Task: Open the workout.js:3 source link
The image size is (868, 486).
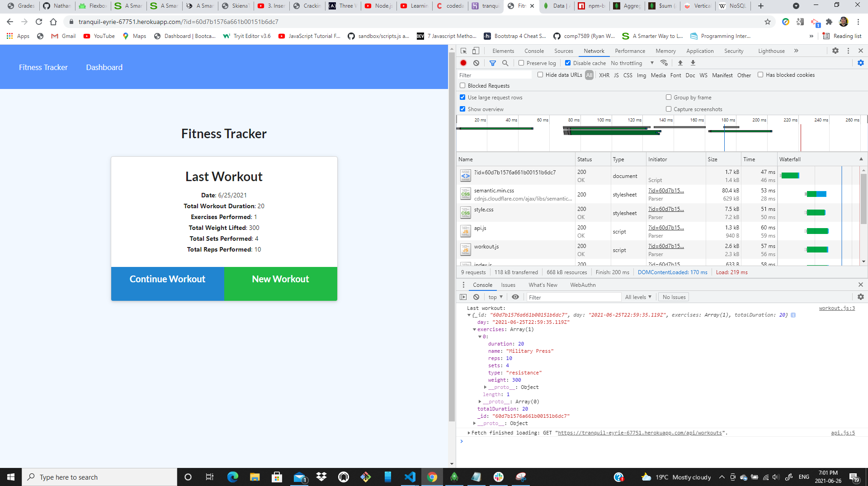Action: tap(837, 308)
